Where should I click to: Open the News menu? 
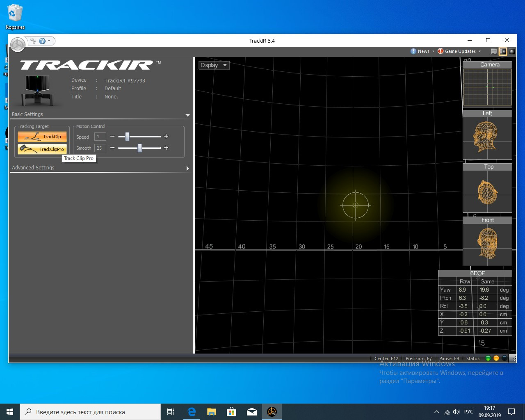click(422, 51)
